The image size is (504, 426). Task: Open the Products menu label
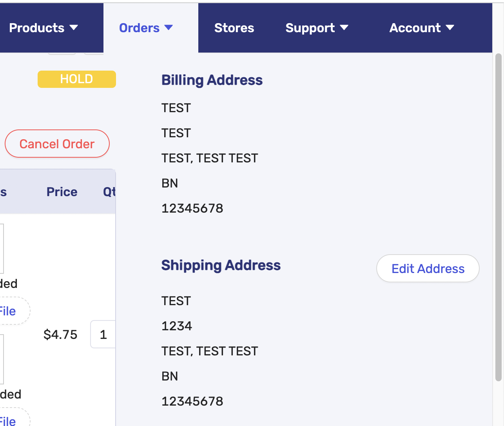pos(36,28)
